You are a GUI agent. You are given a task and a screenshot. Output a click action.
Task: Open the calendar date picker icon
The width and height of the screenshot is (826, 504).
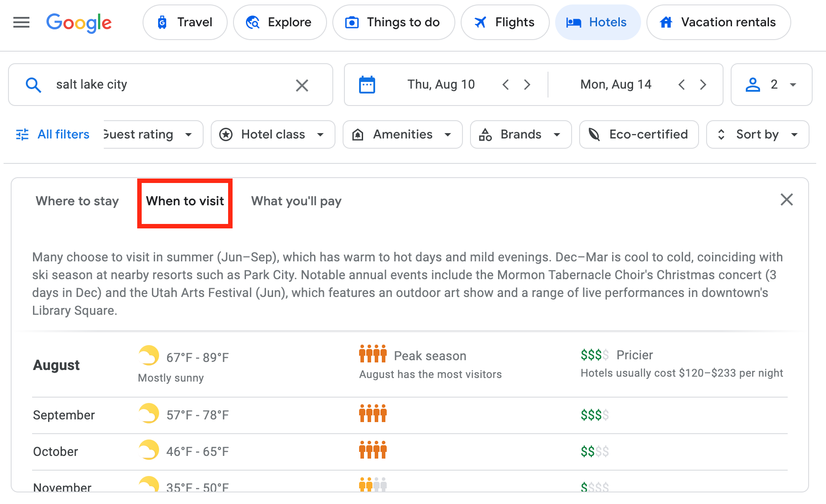367,85
